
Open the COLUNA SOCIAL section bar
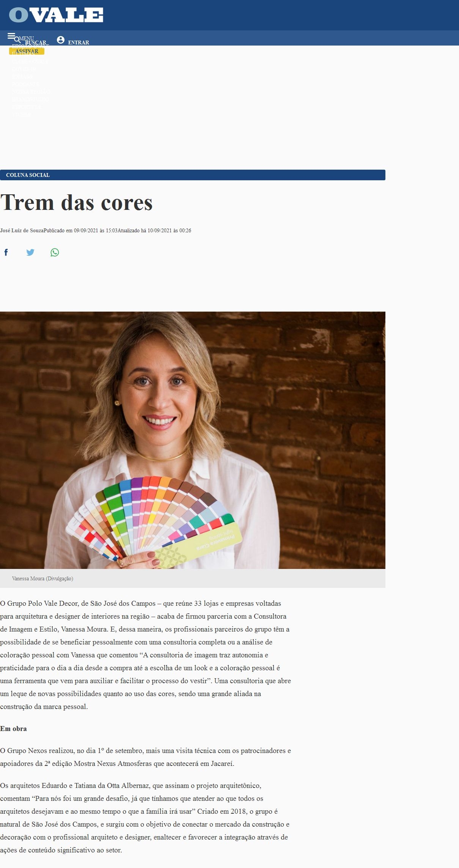[x=193, y=175]
